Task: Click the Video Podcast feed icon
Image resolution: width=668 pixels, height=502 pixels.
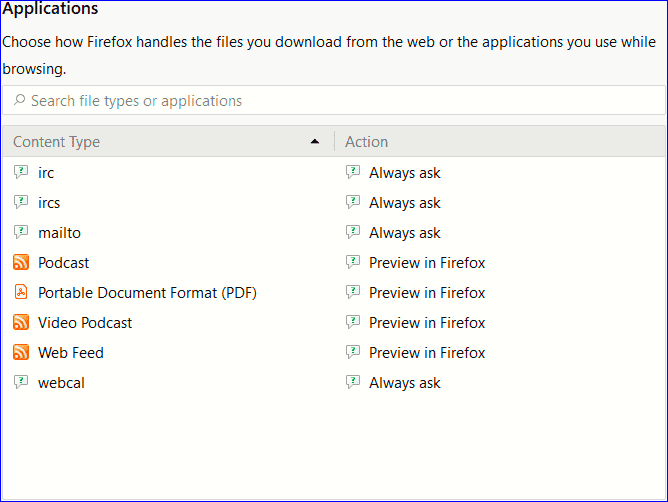Action: click(21, 322)
